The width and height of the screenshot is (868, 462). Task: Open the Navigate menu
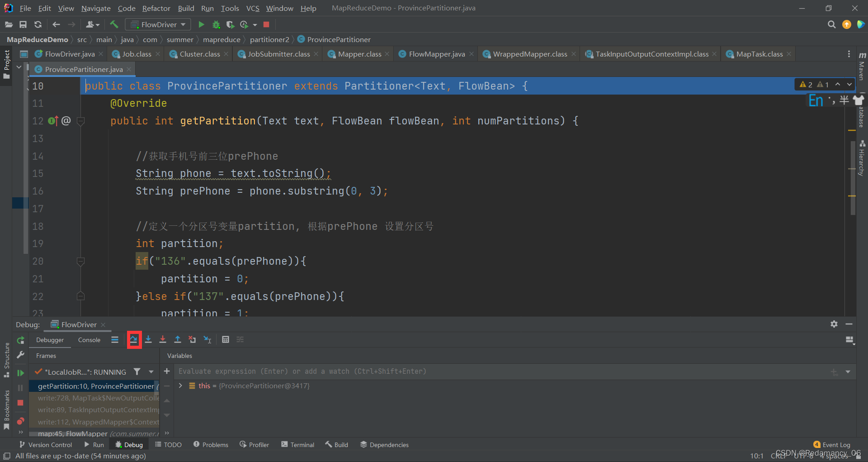point(96,8)
